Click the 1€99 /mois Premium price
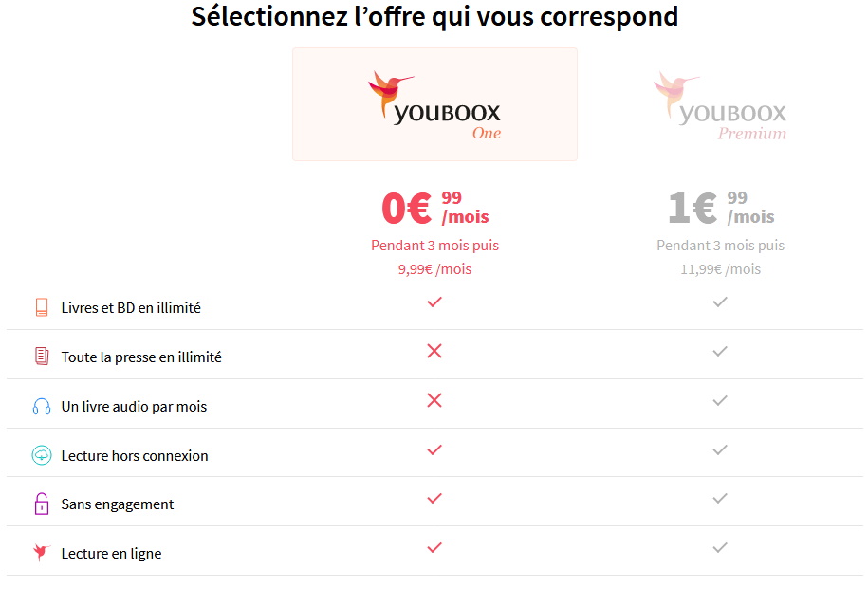The width and height of the screenshot is (868, 605). pos(721,208)
